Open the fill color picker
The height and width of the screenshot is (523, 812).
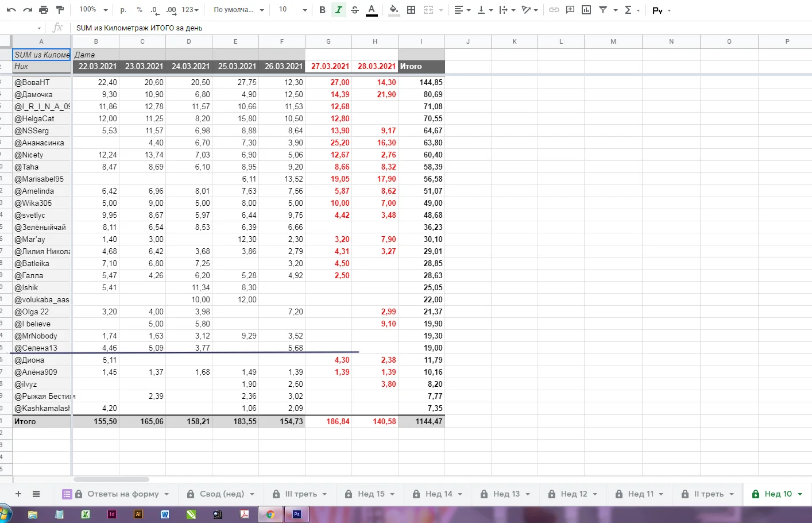click(393, 10)
